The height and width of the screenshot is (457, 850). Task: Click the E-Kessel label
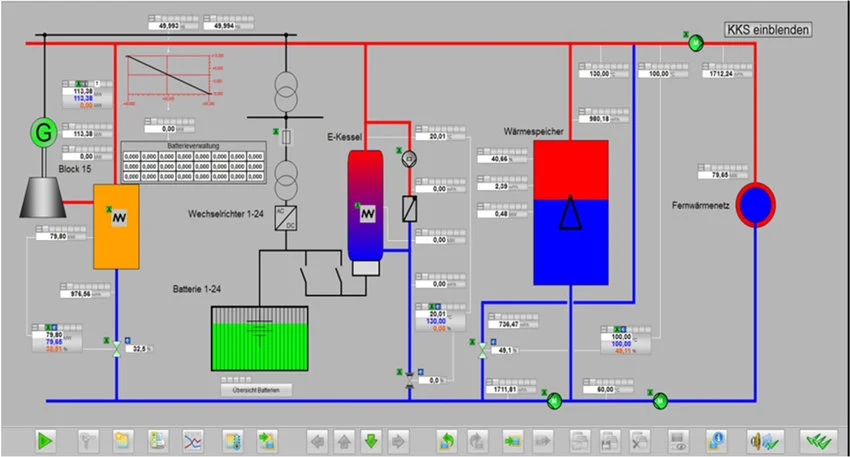pos(344,137)
